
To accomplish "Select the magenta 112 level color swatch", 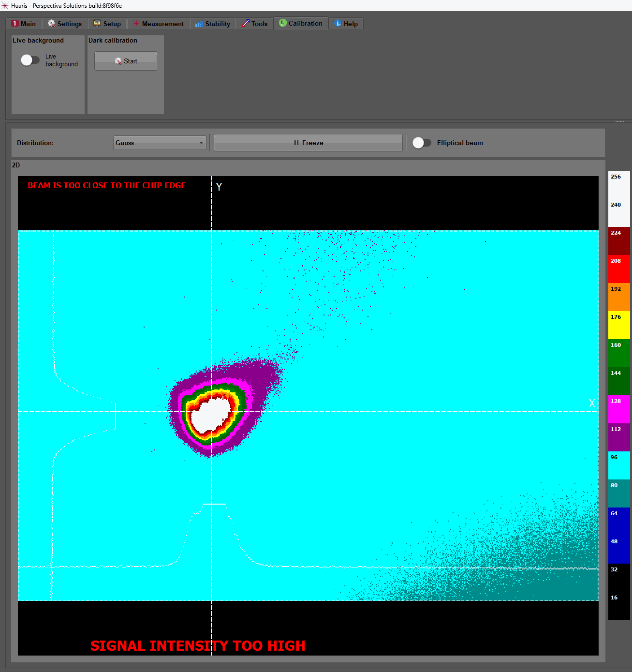I will pos(618,437).
